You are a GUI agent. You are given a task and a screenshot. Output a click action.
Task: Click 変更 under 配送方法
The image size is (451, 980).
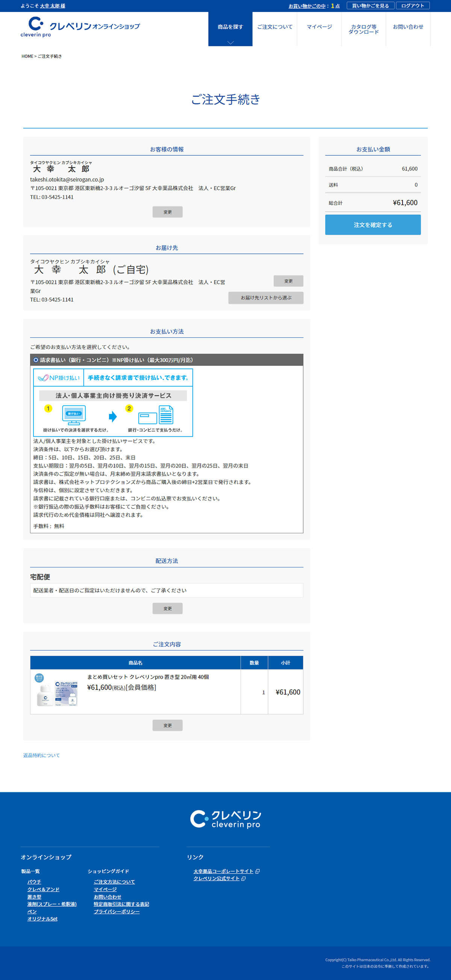click(x=167, y=608)
